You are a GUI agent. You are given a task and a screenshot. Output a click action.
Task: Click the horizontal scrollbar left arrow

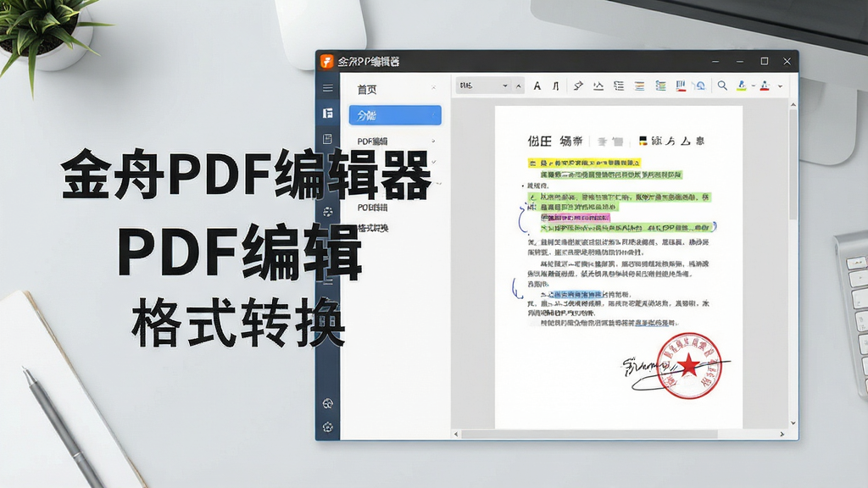(456, 435)
